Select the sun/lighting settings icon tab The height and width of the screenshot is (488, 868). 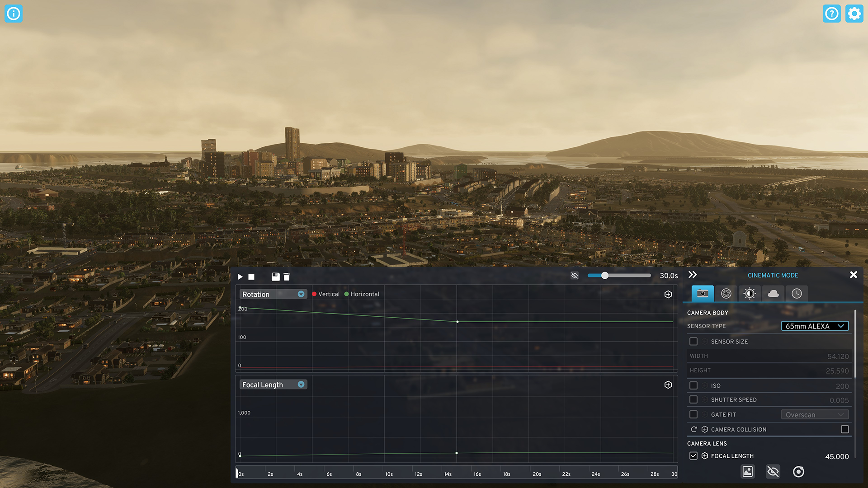[750, 293]
